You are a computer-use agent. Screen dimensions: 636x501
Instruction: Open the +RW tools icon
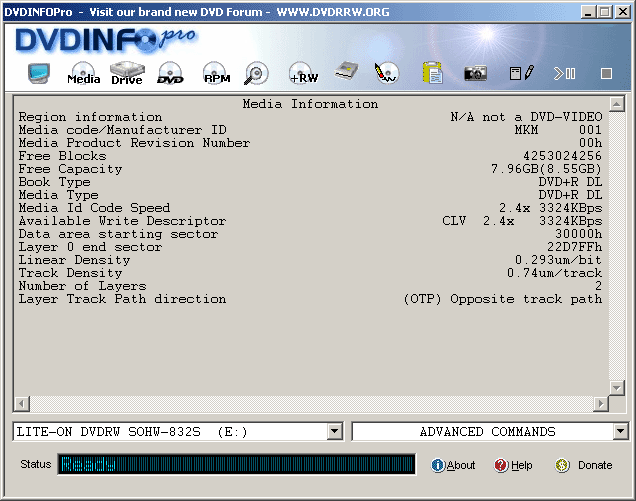coord(303,73)
